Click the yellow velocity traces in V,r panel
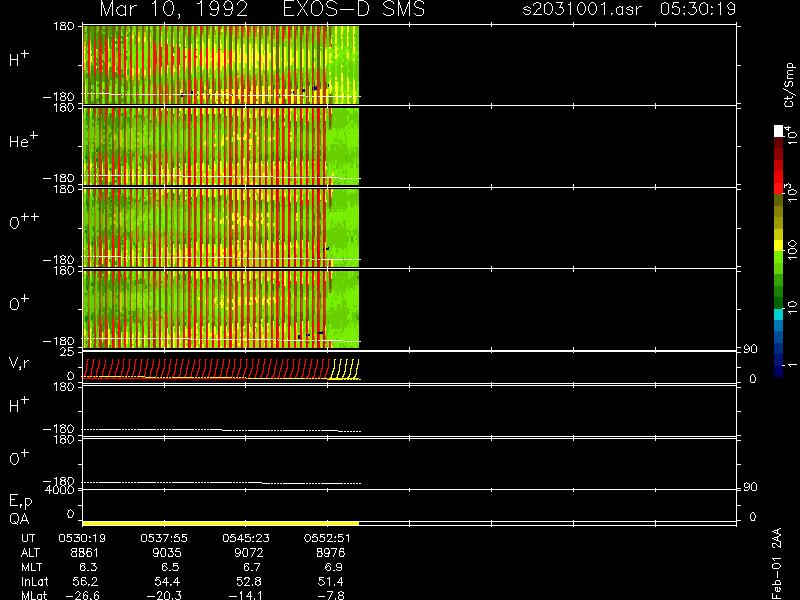 [344, 369]
